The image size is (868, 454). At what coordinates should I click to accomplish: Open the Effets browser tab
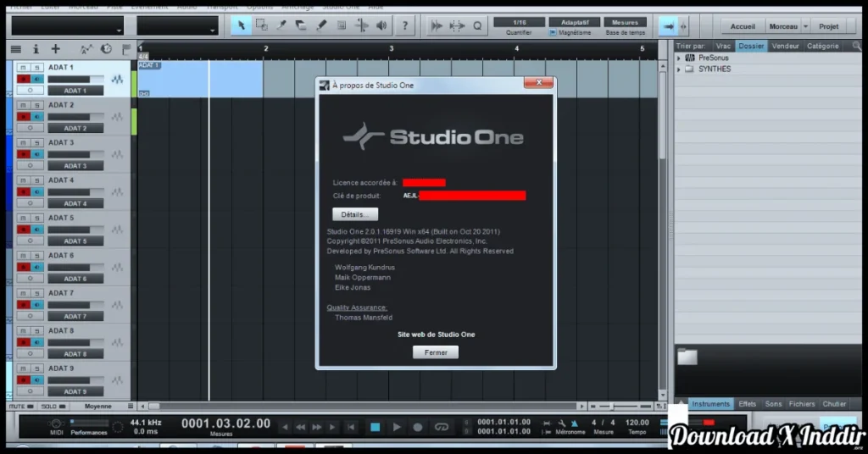tap(747, 404)
